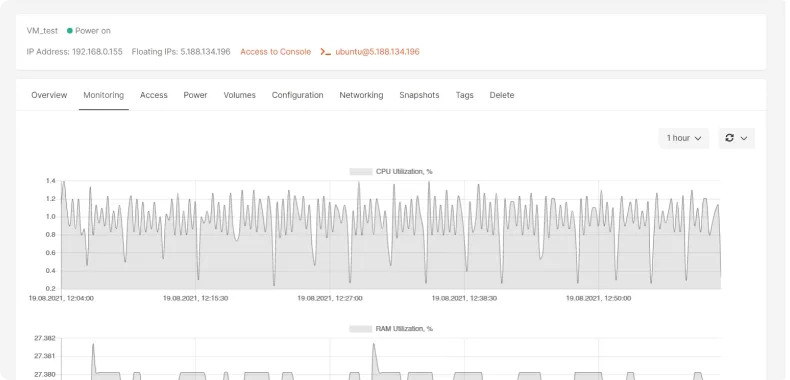Switch to the Configuration tab
This screenshot has height=380, width=790.
pos(298,95)
